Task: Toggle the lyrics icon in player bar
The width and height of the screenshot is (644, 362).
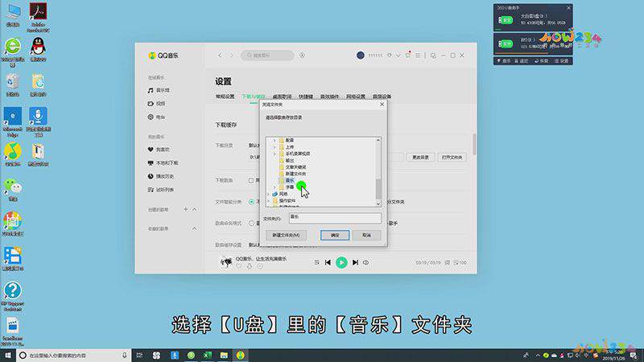Action: pos(448,263)
